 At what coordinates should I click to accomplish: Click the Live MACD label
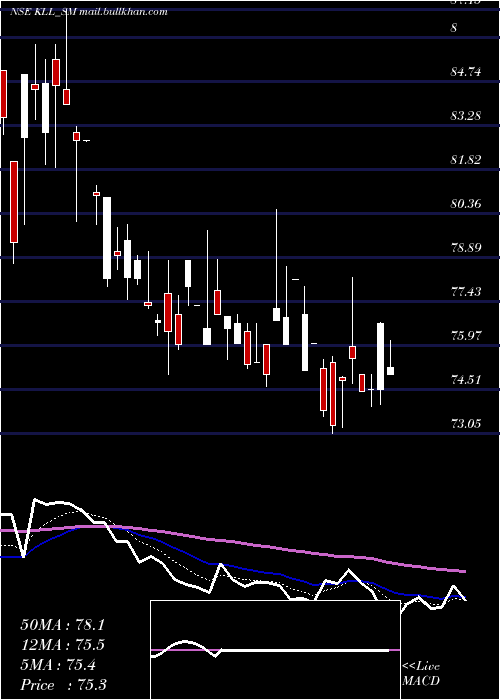(x=421, y=674)
